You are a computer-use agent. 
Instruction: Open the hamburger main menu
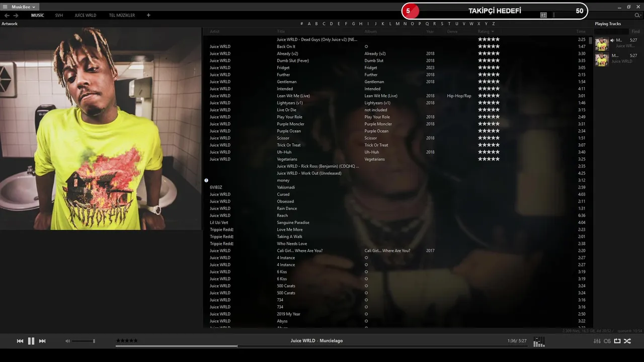click(5, 7)
